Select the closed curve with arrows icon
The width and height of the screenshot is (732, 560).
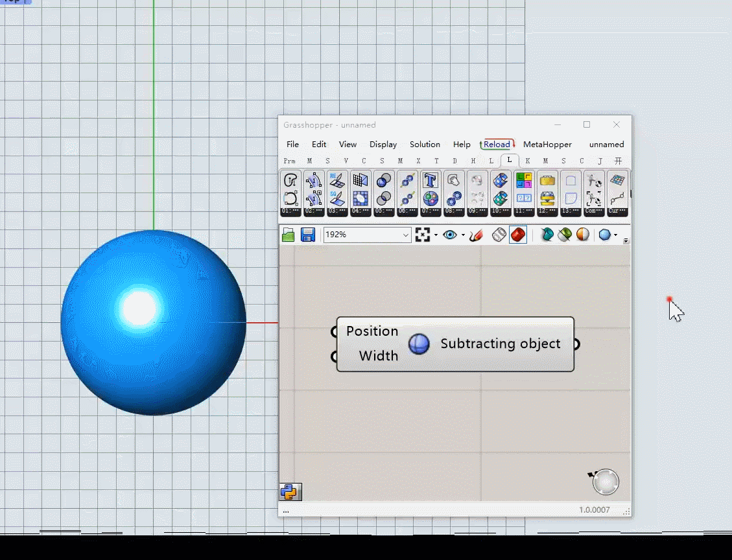[290, 180]
